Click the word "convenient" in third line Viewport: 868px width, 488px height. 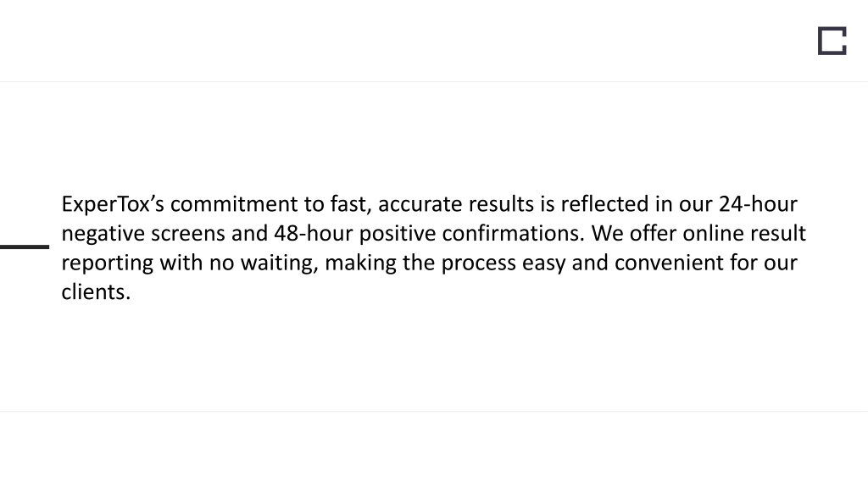669,263
